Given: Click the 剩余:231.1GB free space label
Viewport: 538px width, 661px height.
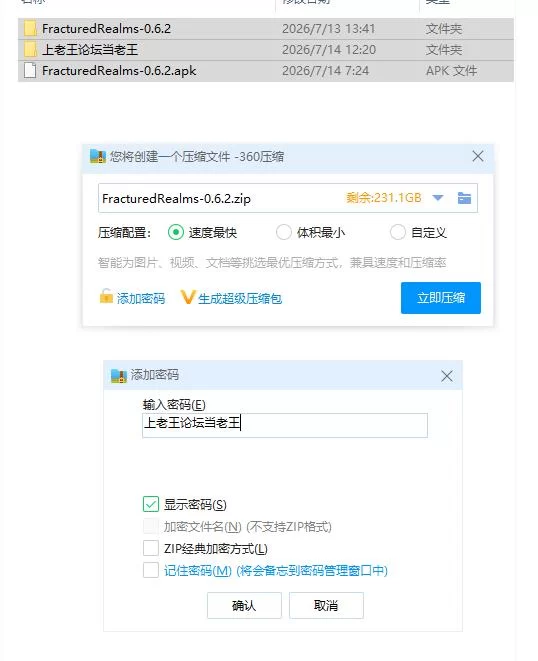Looking at the screenshot, I should [x=384, y=198].
